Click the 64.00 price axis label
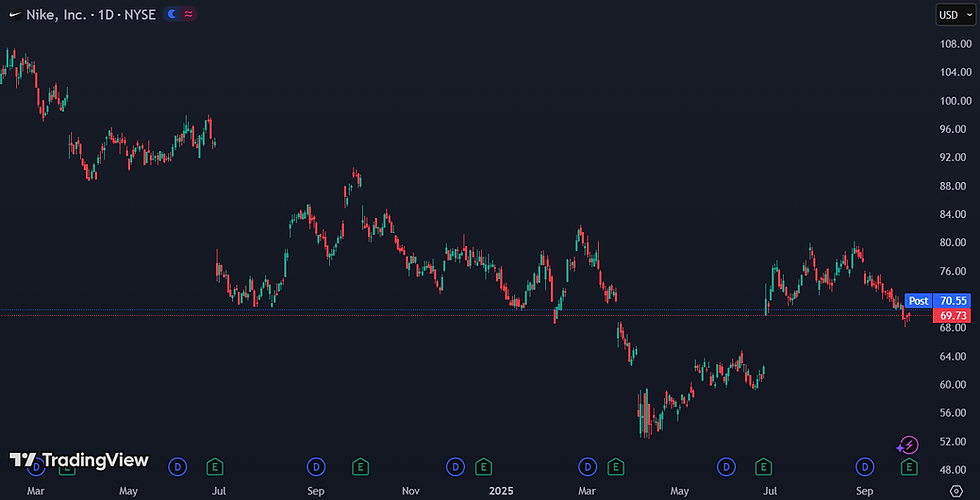The height and width of the screenshot is (500, 980). 954,356
